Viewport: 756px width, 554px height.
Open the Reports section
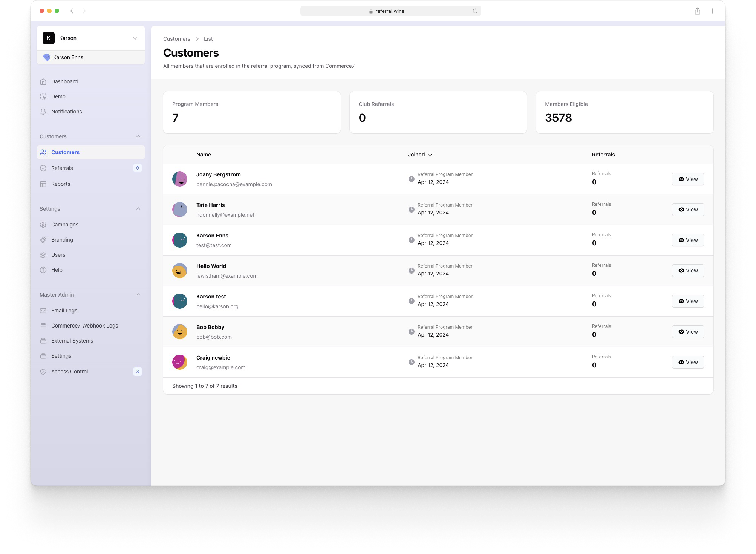pos(61,184)
